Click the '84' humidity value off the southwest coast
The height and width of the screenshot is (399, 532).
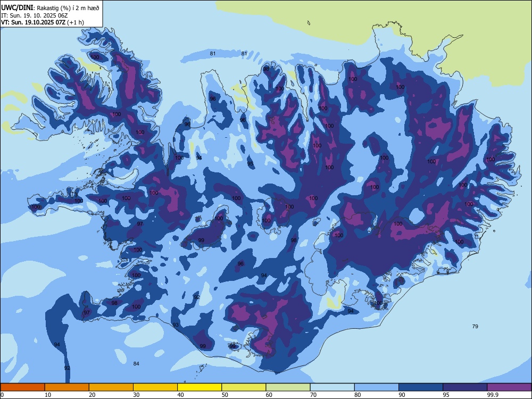point(136,364)
